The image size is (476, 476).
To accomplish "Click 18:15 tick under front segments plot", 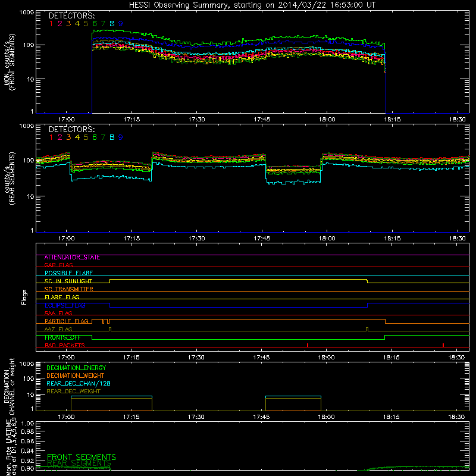I will click(x=392, y=120).
